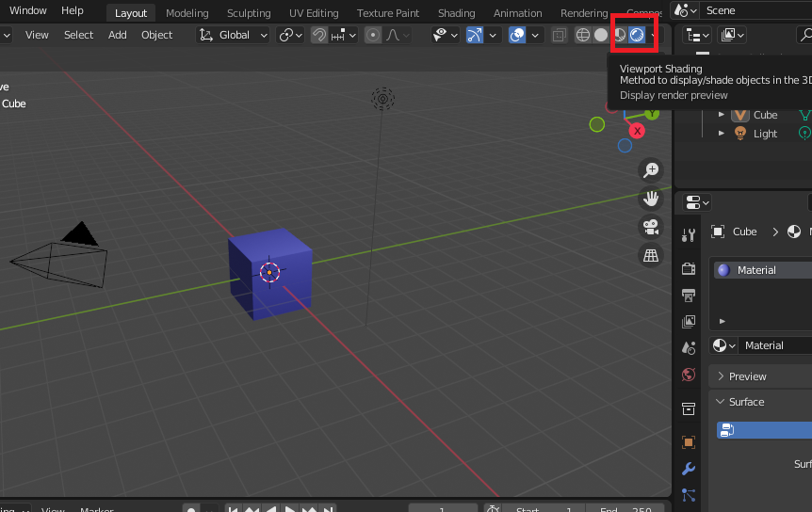This screenshot has width=812, height=512.
Task: Open the Render properties tab
Action: (689, 268)
